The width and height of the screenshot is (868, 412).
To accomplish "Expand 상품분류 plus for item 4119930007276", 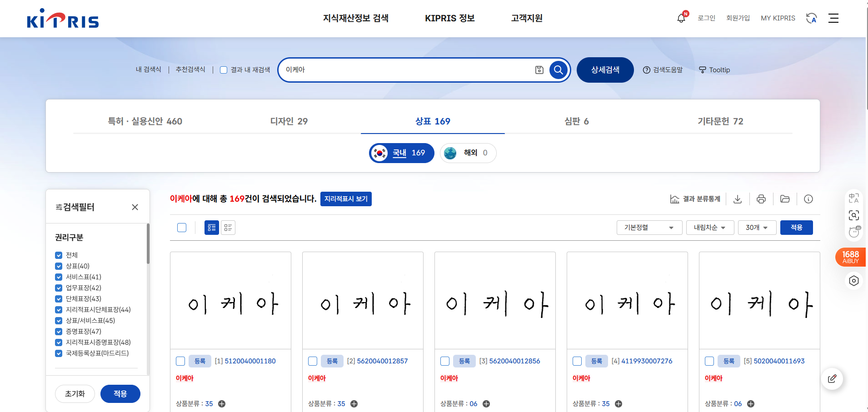I will (619, 404).
